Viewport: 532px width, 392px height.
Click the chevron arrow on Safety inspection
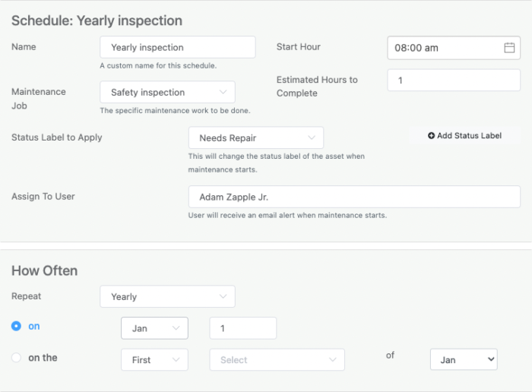(x=223, y=93)
